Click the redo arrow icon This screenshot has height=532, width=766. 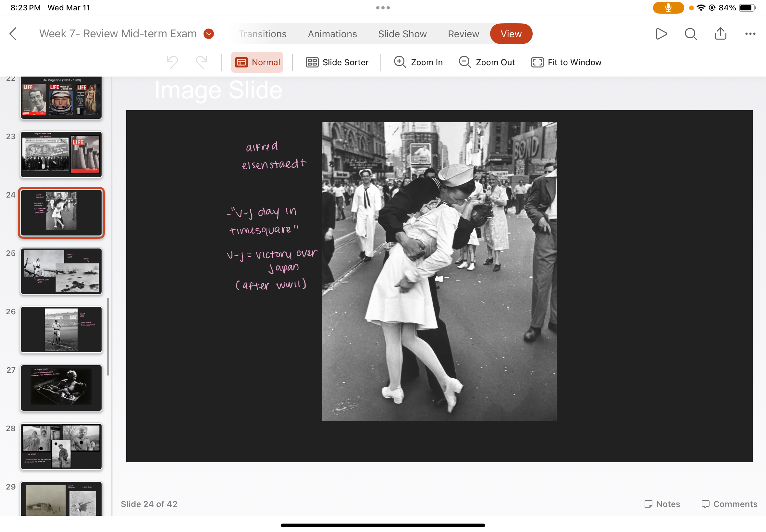pos(202,62)
